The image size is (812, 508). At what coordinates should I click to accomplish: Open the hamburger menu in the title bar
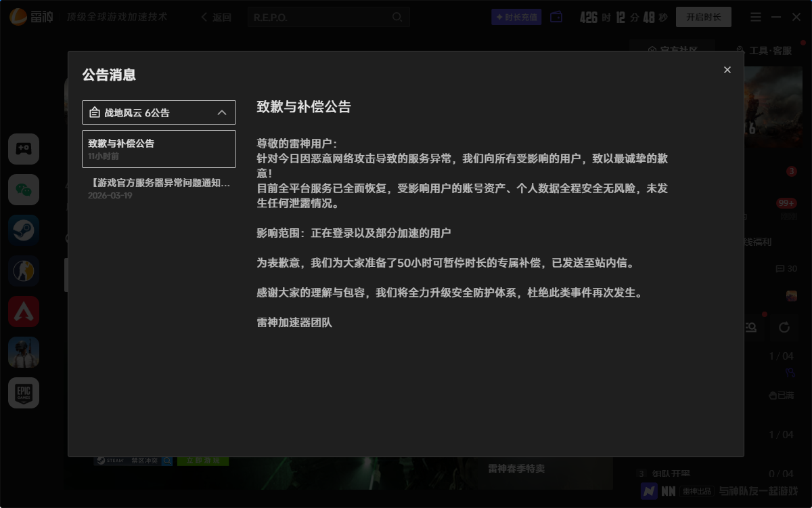[x=755, y=17]
